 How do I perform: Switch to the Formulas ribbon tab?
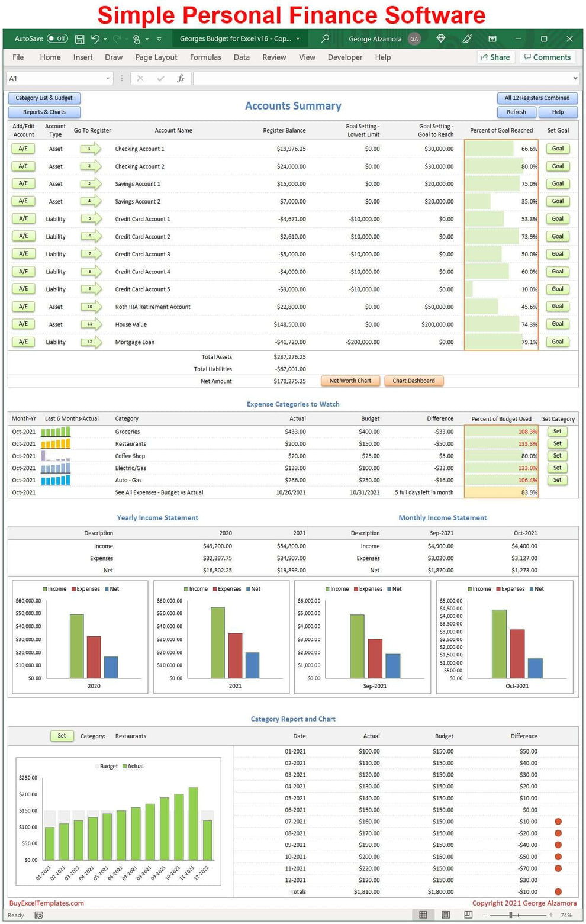point(205,57)
